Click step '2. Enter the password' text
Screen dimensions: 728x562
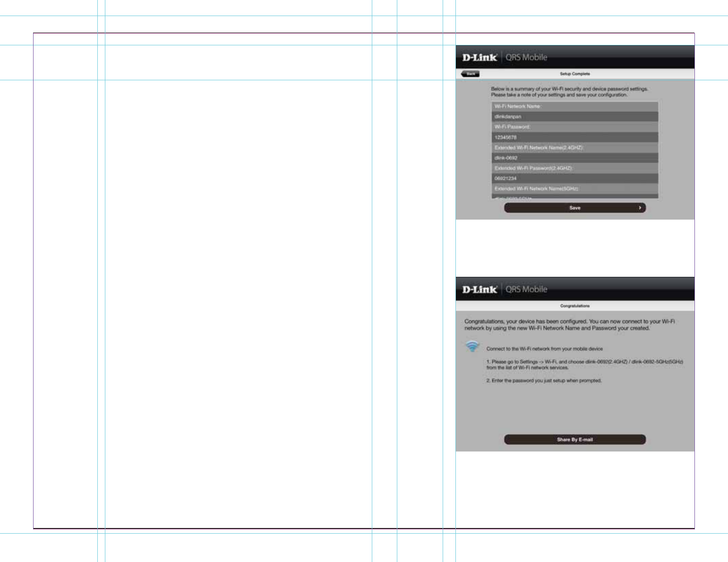(544, 381)
